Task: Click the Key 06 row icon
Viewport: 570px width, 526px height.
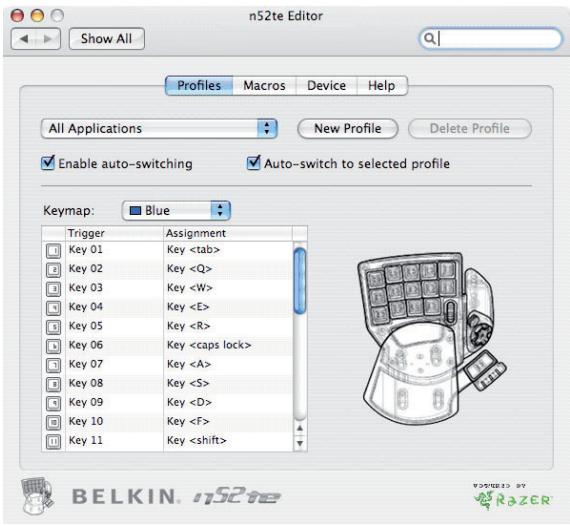Action: point(54,346)
